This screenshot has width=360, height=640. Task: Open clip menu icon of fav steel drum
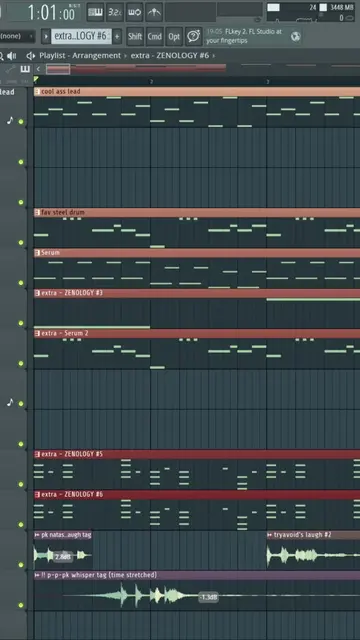[x=37, y=213]
